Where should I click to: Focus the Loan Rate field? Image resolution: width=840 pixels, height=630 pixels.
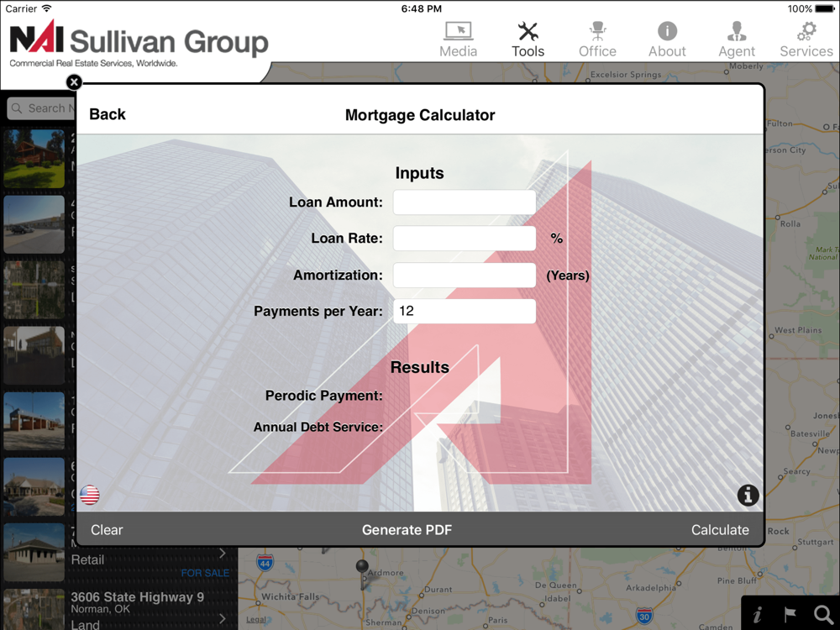click(465, 239)
